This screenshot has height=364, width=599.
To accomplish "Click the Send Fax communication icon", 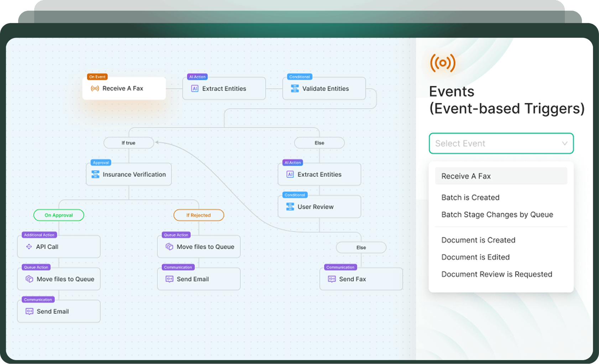I will 332,279.
